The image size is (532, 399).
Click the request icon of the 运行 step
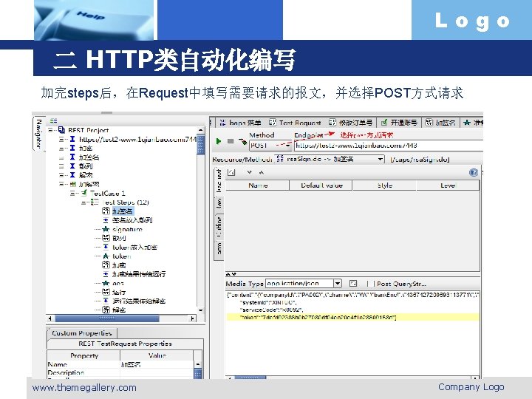106,292
